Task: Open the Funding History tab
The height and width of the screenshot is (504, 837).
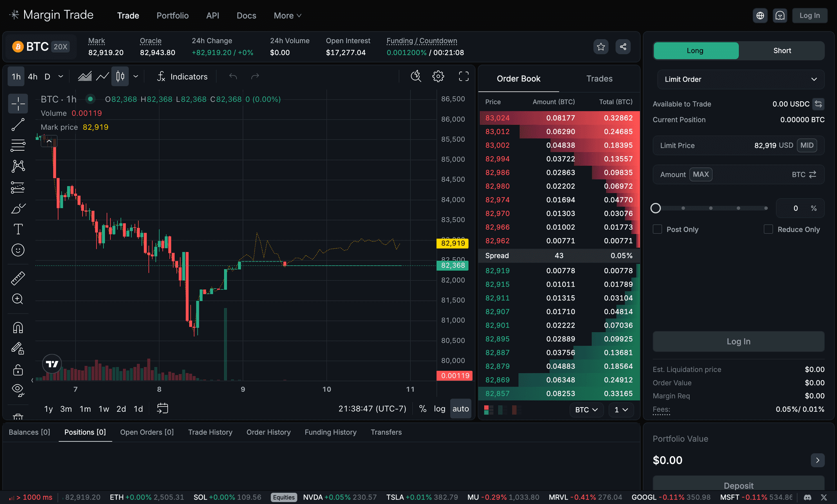Action: [x=330, y=432]
